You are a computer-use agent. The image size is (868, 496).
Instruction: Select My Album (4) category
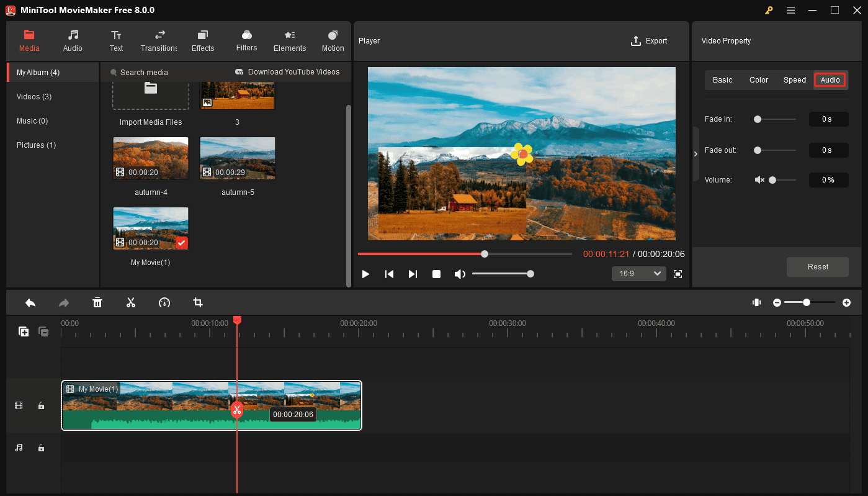[53, 73]
